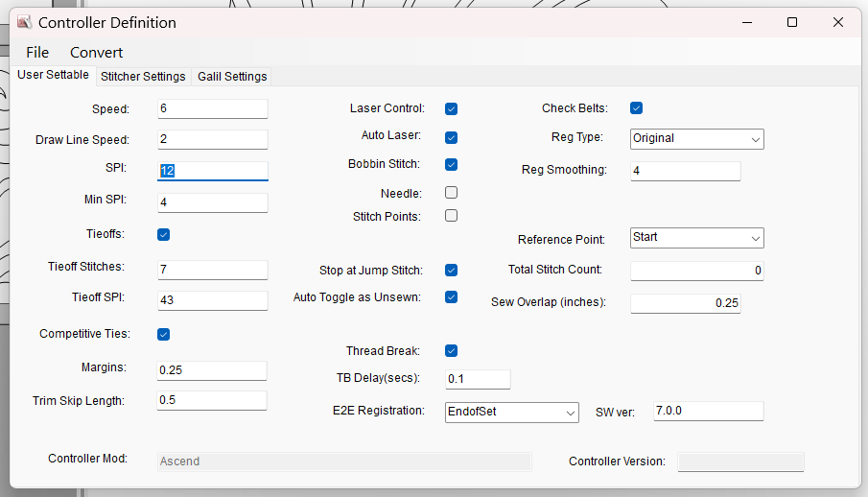The width and height of the screenshot is (868, 497).
Task: Click the Total Stitch Count field
Action: point(697,271)
